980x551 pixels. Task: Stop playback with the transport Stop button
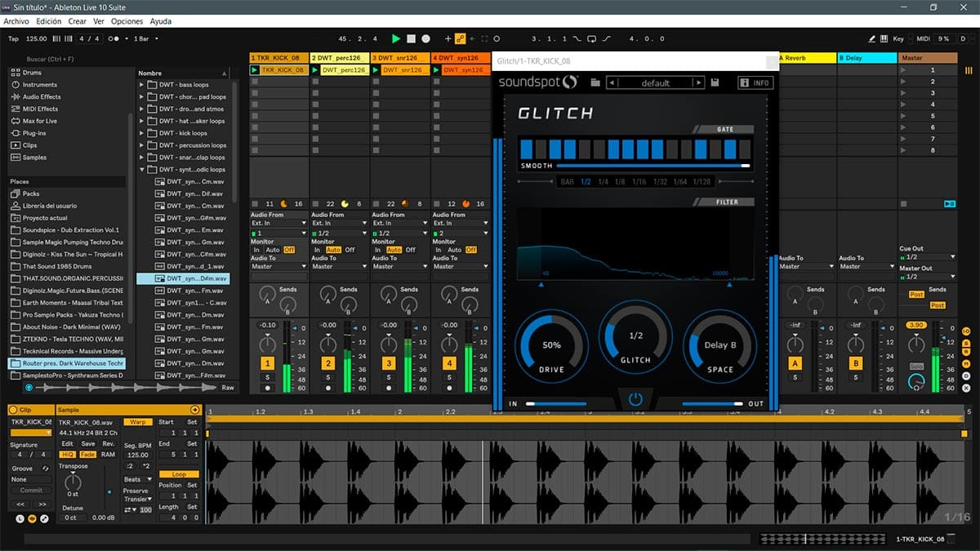tap(412, 38)
